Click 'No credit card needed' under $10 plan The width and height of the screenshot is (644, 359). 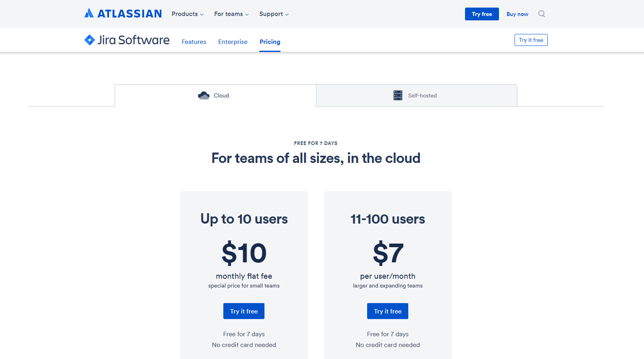click(244, 345)
